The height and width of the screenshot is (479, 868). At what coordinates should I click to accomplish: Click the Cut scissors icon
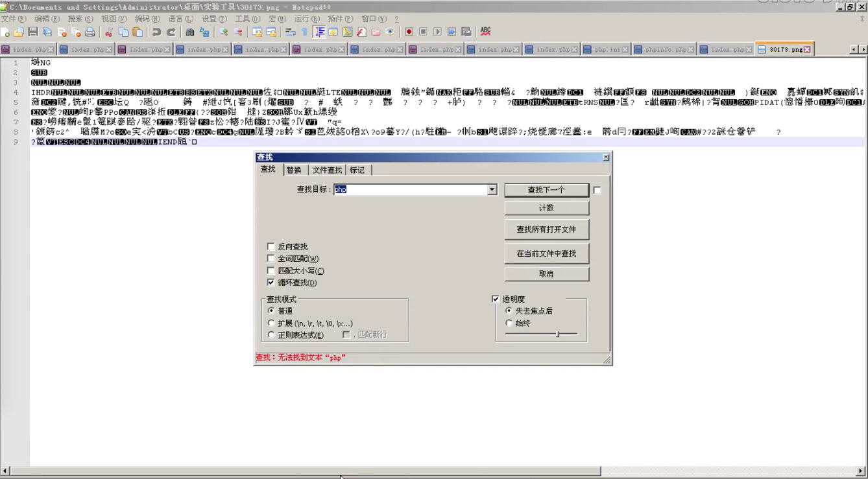click(109, 32)
